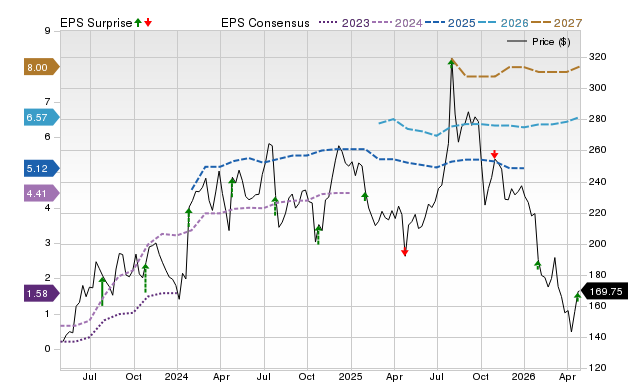Click the green surprise arrow just after the 2025 label
The height and width of the screenshot is (382, 640).
(x=365, y=196)
